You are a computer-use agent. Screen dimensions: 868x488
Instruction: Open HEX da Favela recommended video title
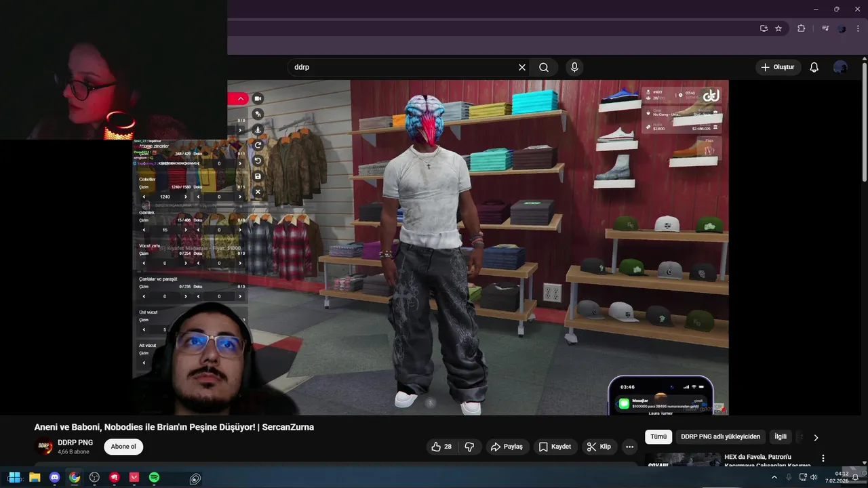[x=767, y=461]
